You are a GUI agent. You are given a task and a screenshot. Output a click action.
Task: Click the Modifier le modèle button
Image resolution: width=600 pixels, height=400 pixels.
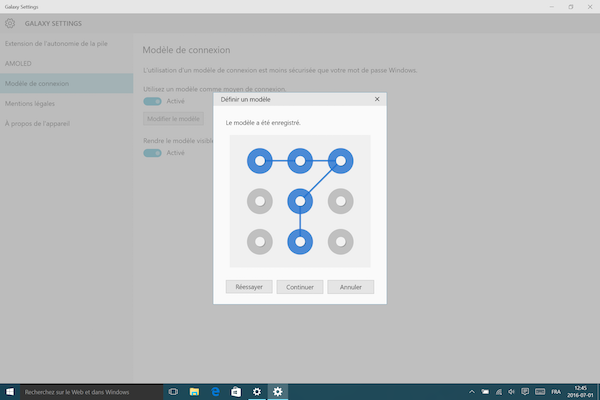pos(173,119)
